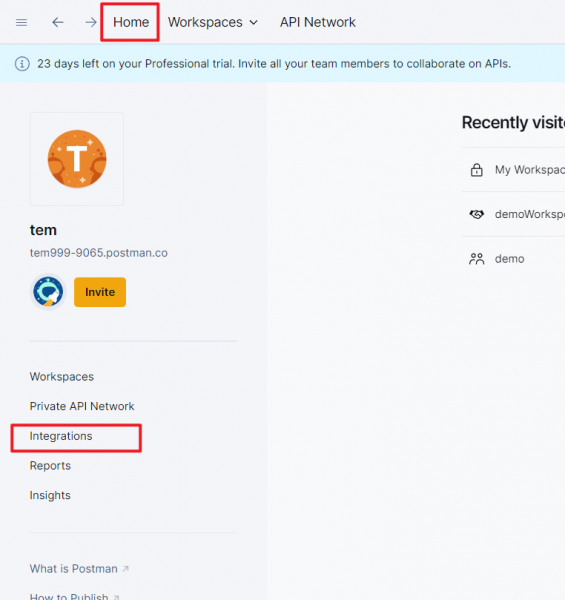This screenshot has height=600, width=565.
Task: Open Workspaces in the sidebar
Action: coord(62,377)
